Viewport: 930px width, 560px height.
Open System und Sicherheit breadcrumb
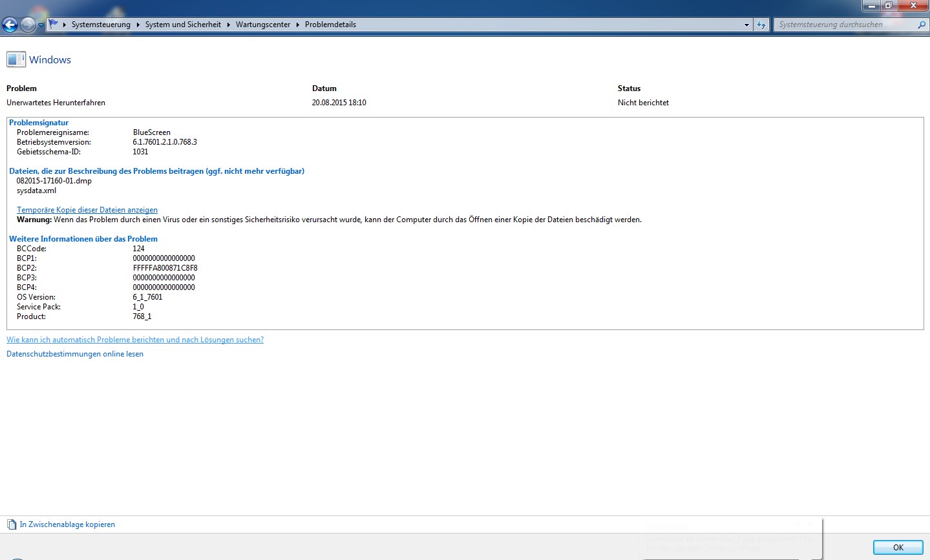(183, 25)
